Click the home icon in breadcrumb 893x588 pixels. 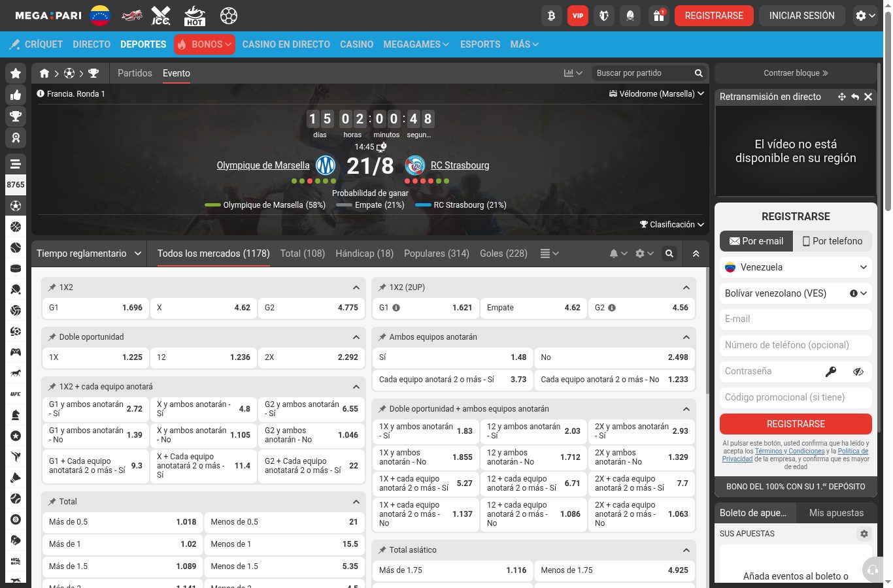point(44,73)
